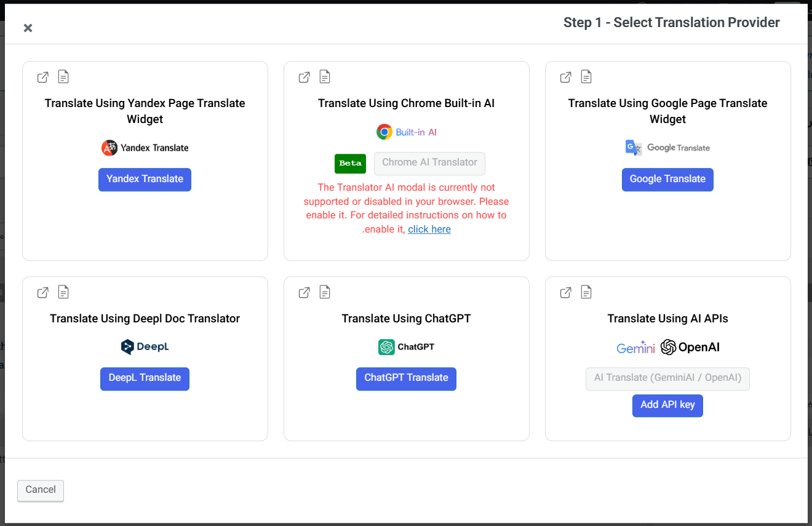Click Add API key button
The image size is (812, 526).
point(667,405)
